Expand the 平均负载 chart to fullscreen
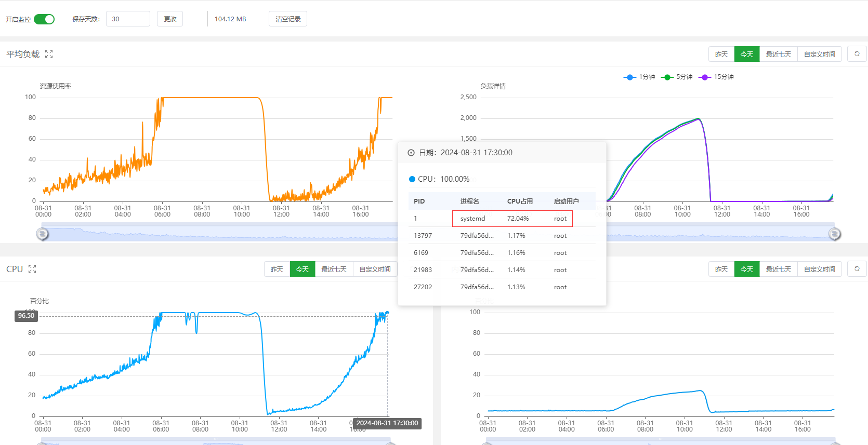This screenshot has height=445, width=868. pyautogui.click(x=49, y=54)
